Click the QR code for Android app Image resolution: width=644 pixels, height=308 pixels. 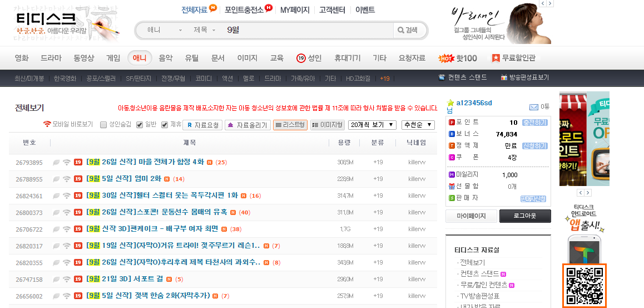pos(584,285)
